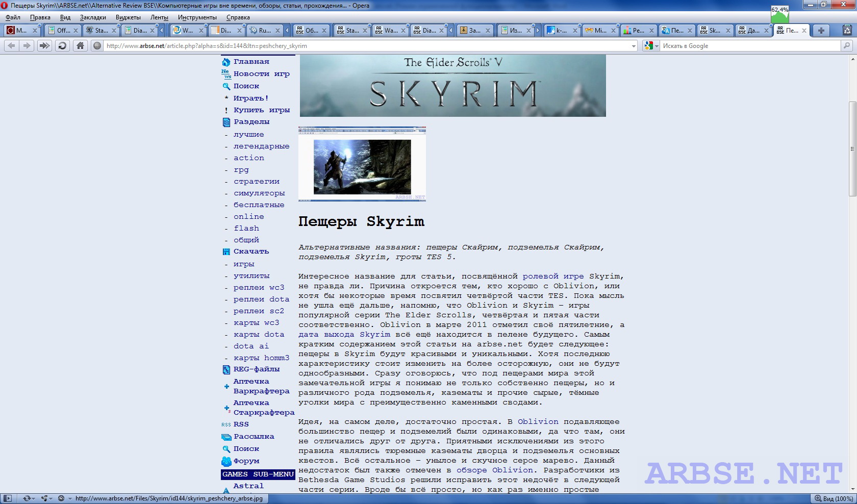
Task: Switch to the 'Ru...' tab
Action: [264, 31]
